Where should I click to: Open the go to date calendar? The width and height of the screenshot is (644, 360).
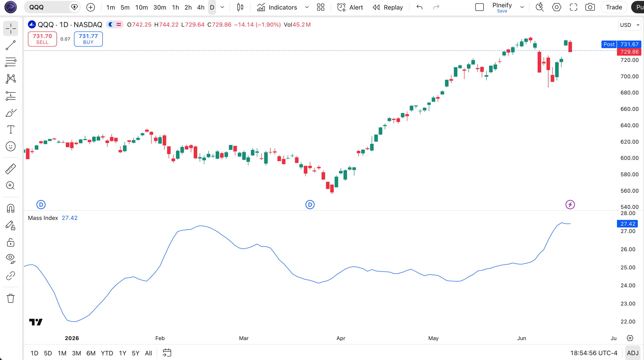(167, 353)
